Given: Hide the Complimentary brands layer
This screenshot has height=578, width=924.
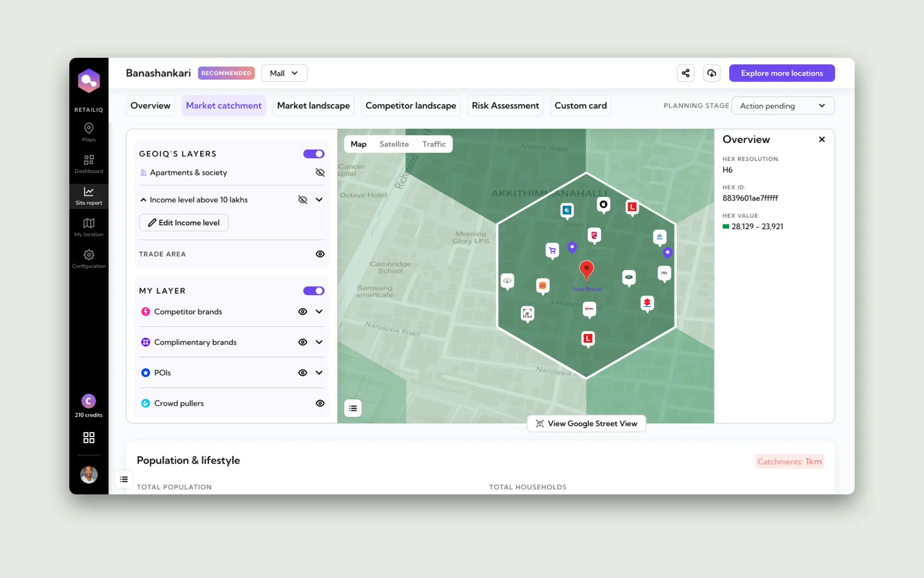Looking at the screenshot, I should [x=303, y=342].
